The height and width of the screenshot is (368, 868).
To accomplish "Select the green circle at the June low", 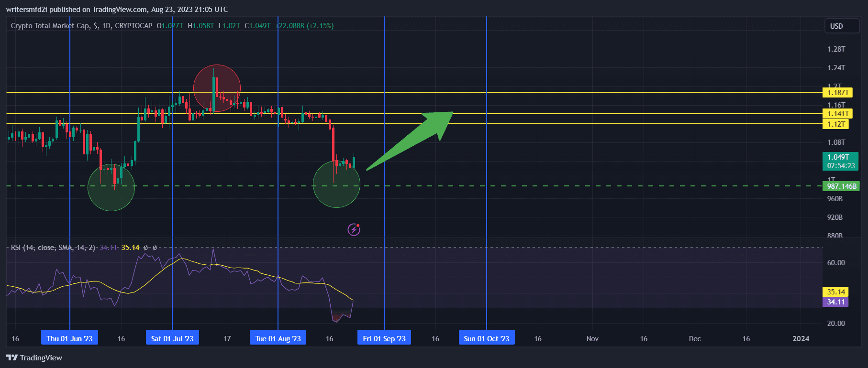I will point(111,187).
